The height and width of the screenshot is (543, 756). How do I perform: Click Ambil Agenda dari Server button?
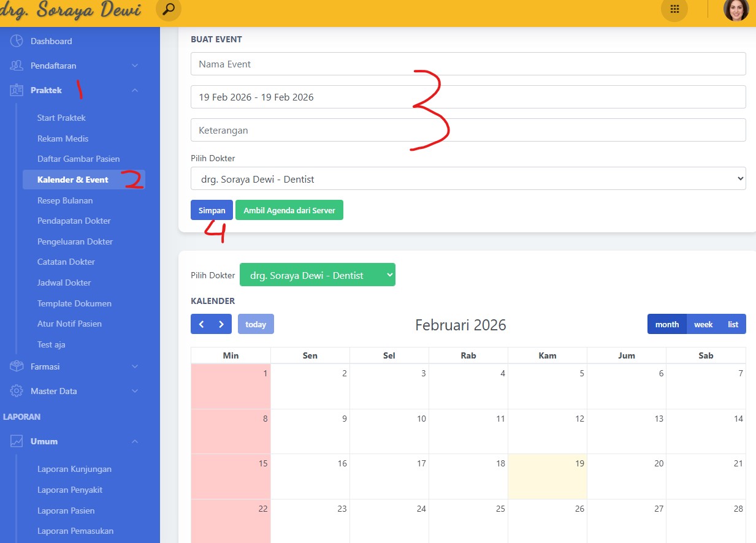point(289,210)
